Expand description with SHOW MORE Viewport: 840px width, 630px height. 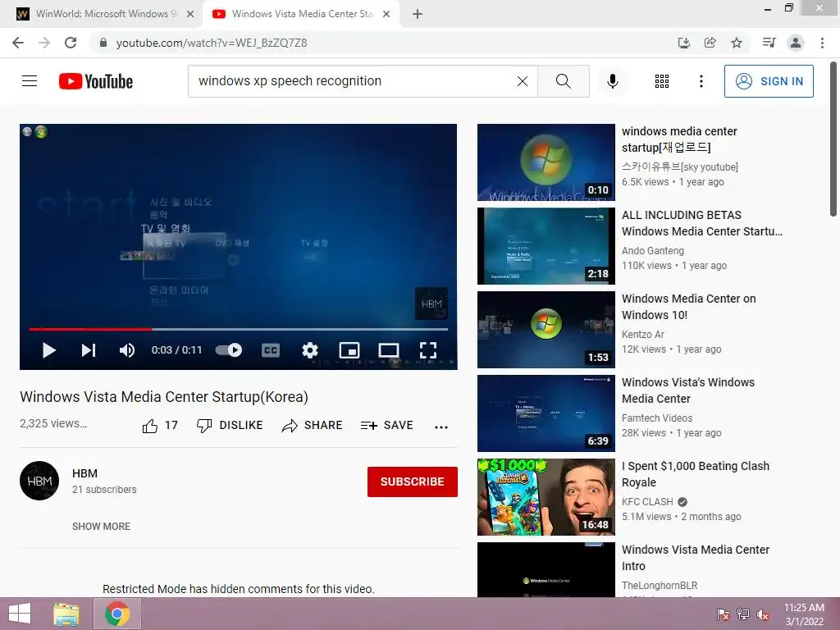tap(101, 527)
